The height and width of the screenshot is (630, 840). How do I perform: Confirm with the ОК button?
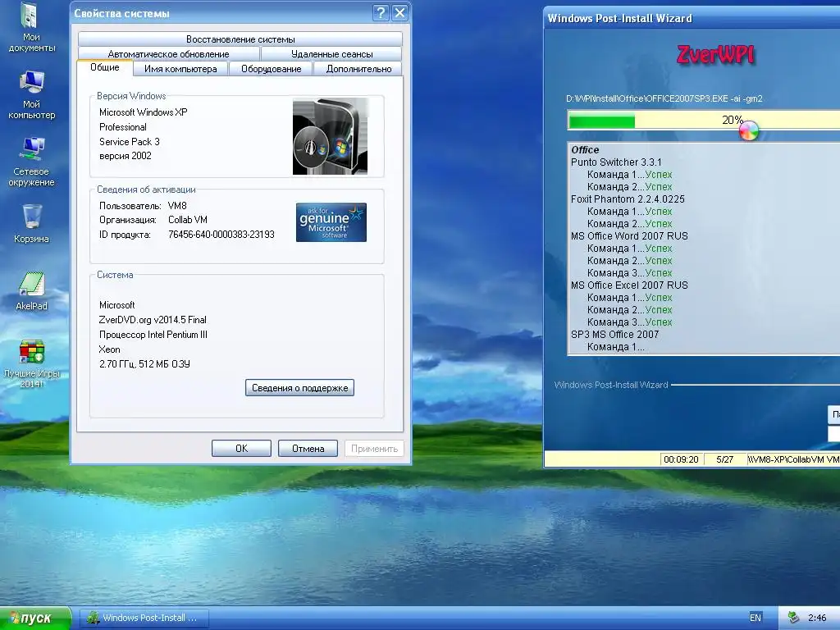click(x=242, y=449)
